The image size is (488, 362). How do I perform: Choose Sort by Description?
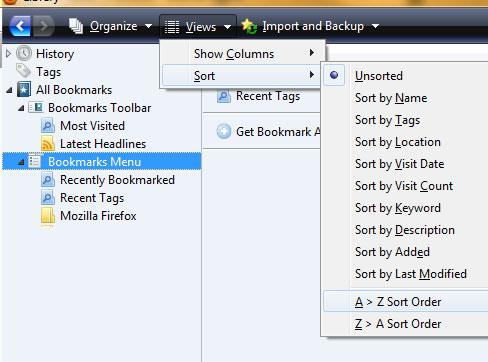[405, 230]
